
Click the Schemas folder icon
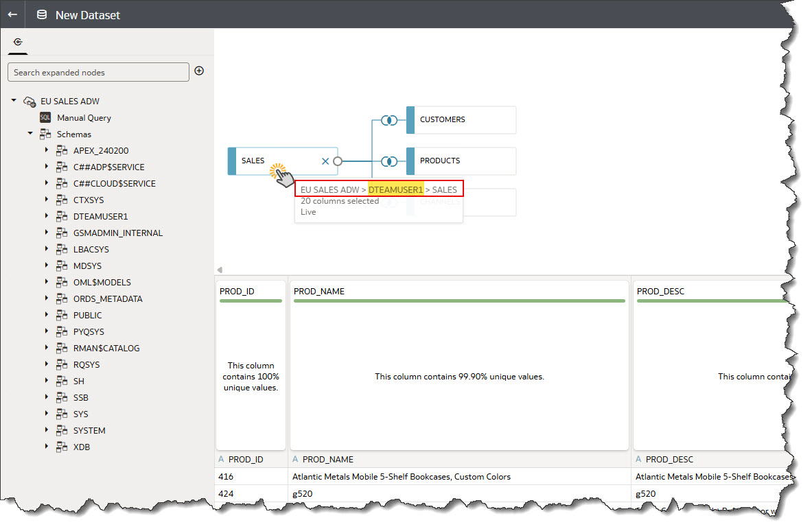pos(45,134)
